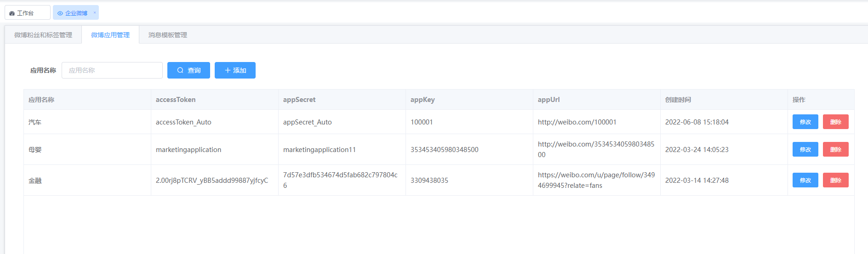
Task: Click 修改 for the 母婴 row
Action: click(x=805, y=149)
